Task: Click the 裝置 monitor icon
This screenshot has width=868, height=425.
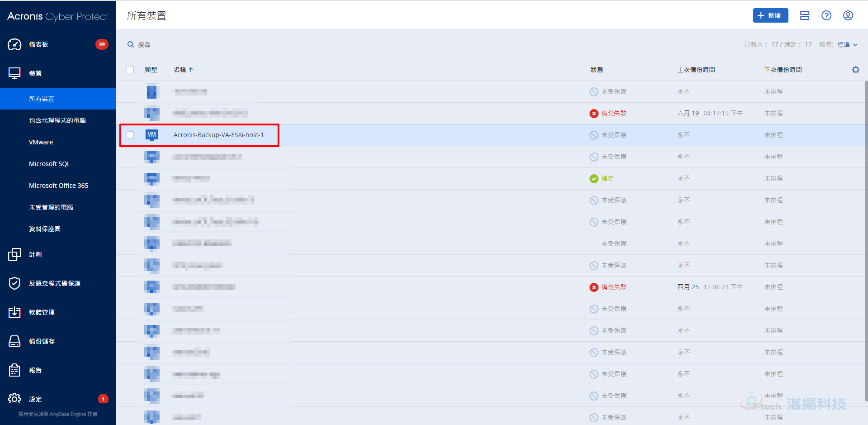Action: 14,73
